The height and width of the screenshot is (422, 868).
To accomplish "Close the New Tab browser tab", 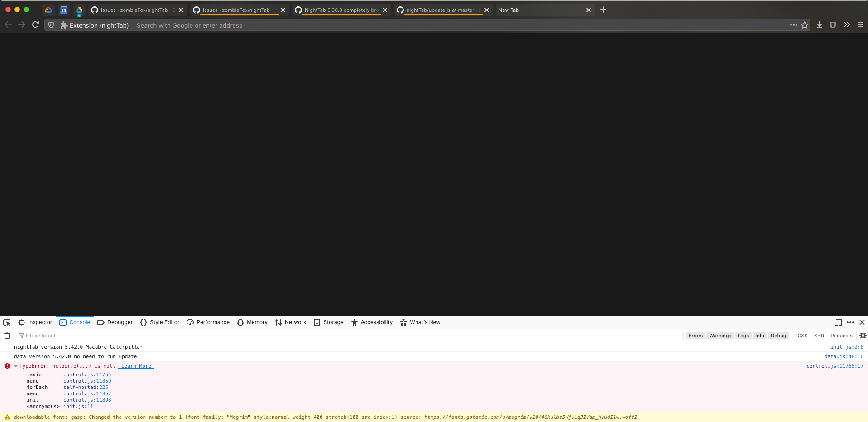I will 589,10.
